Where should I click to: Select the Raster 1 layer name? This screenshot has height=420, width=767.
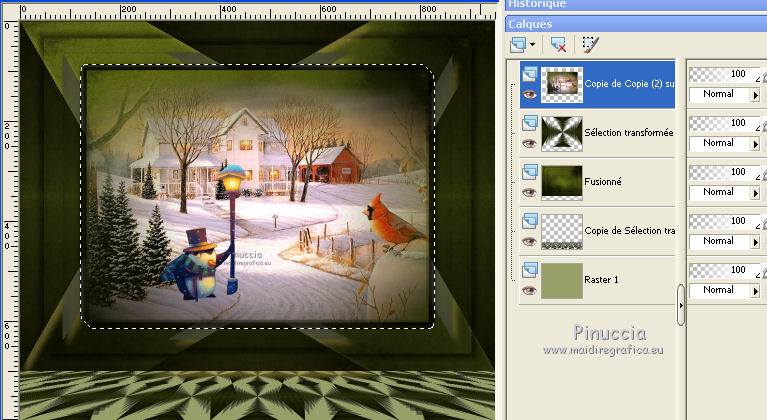(601, 280)
